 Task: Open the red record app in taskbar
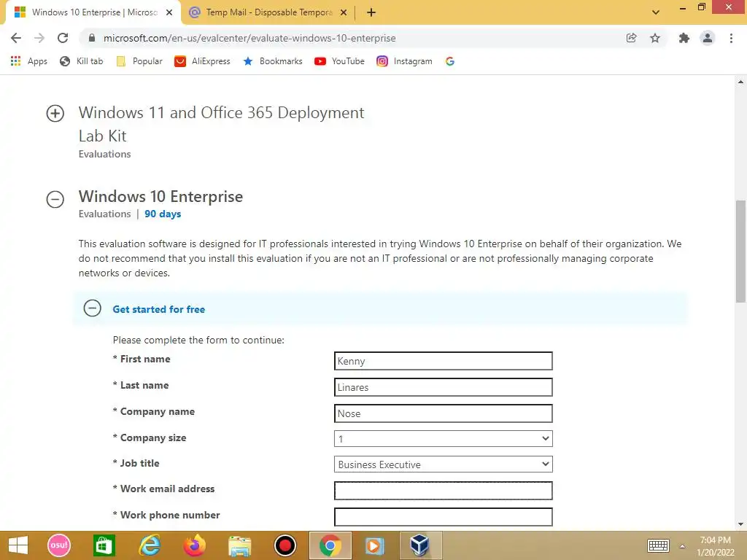pyautogui.click(x=285, y=545)
